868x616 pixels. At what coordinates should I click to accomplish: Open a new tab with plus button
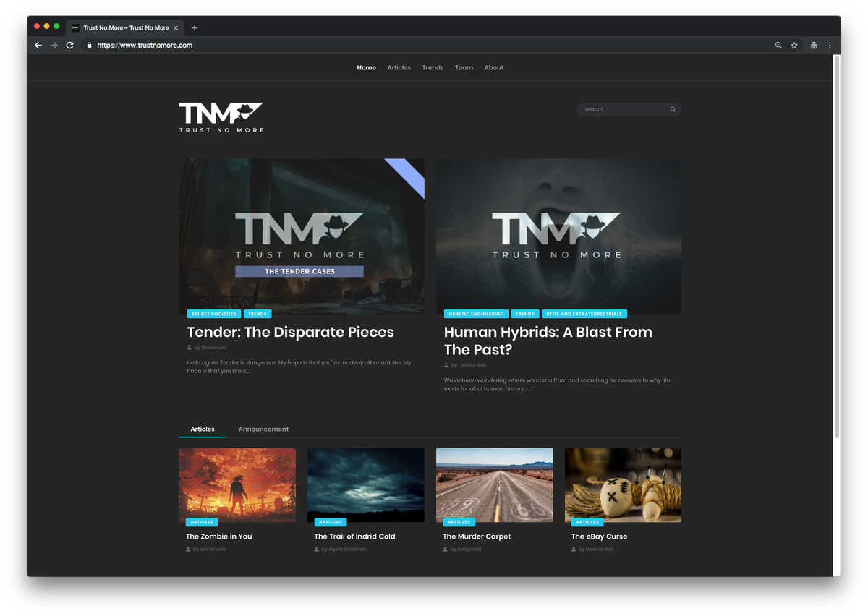[x=195, y=27]
